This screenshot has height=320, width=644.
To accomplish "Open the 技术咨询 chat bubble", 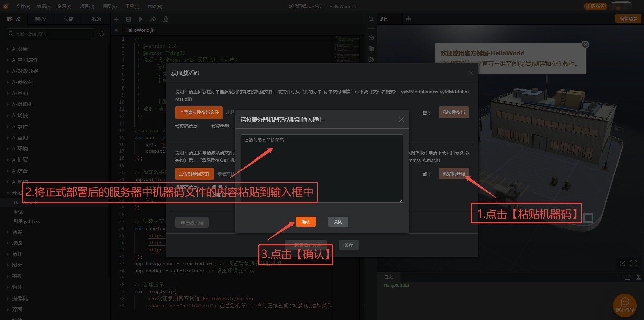I will click(x=625, y=305).
